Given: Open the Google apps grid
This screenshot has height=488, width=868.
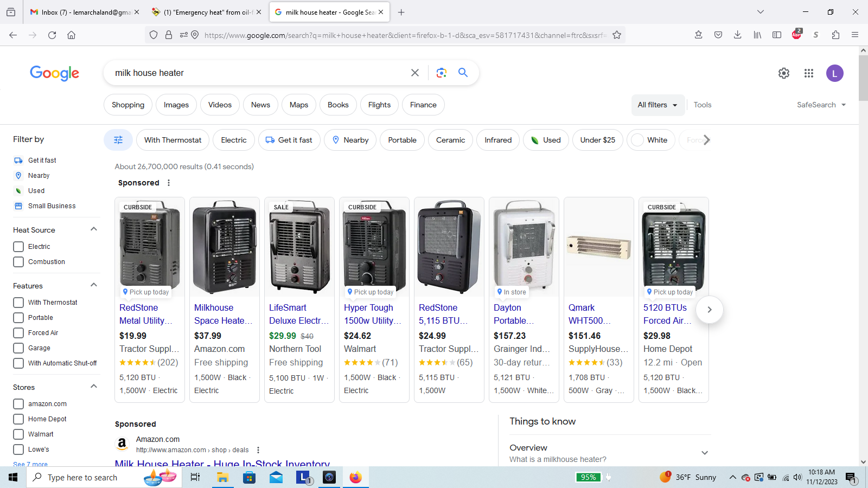Looking at the screenshot, I should click(x=809, y=73).
